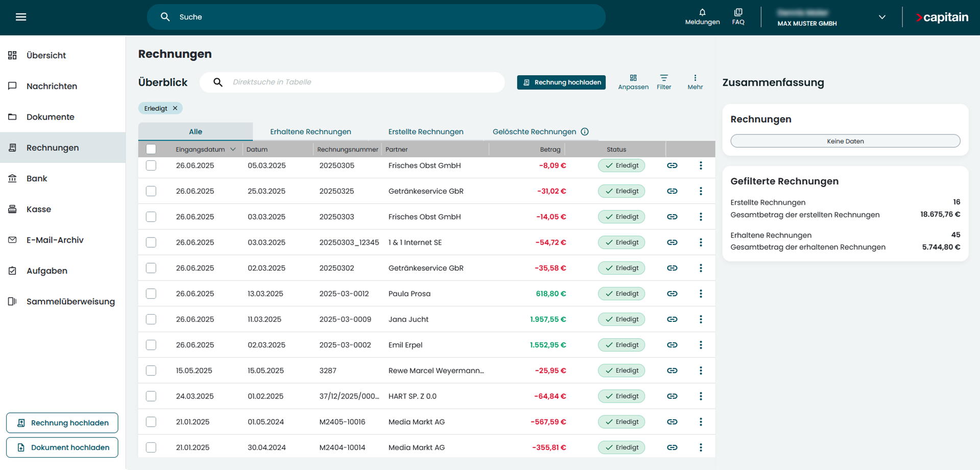Open the Filter icon

664,78
